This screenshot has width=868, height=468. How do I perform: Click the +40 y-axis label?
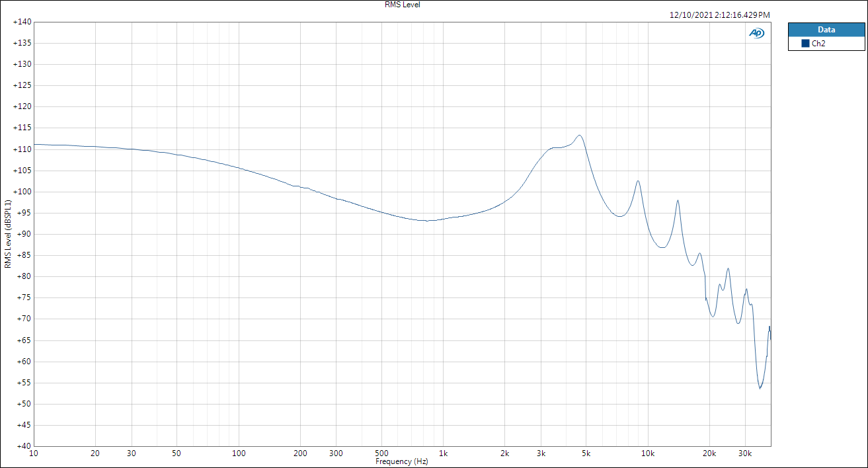pos(22,446)
